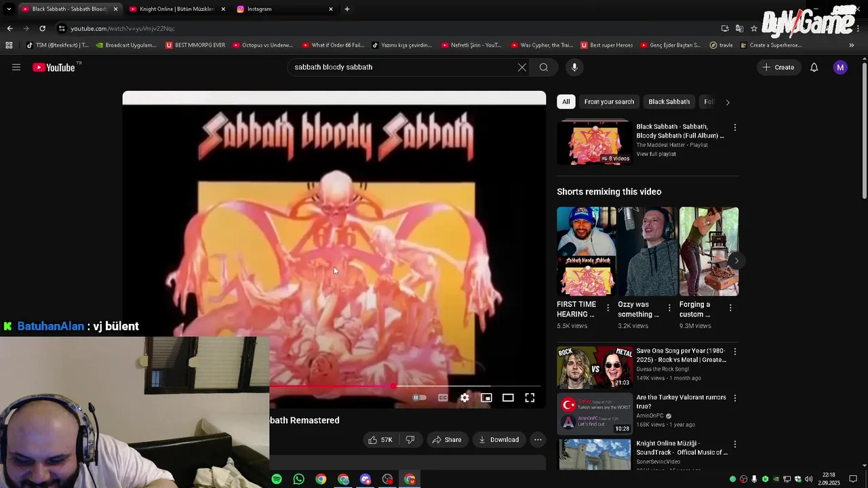This screenshot has width=868, height=488.
Task: Bookmark this page with star icon
Action: click(x=753, y=28)
